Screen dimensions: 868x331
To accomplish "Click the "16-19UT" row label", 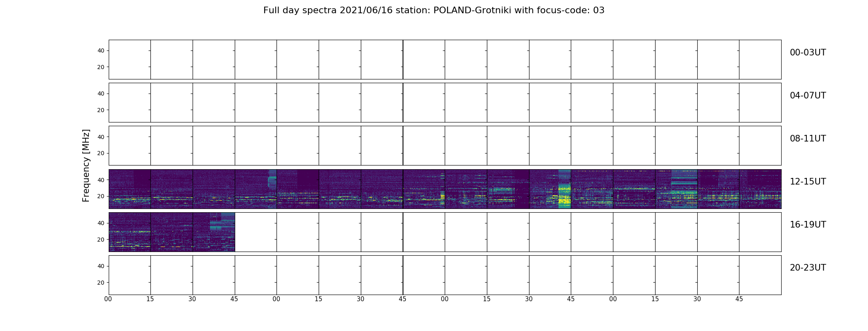I will coord(808,225).
